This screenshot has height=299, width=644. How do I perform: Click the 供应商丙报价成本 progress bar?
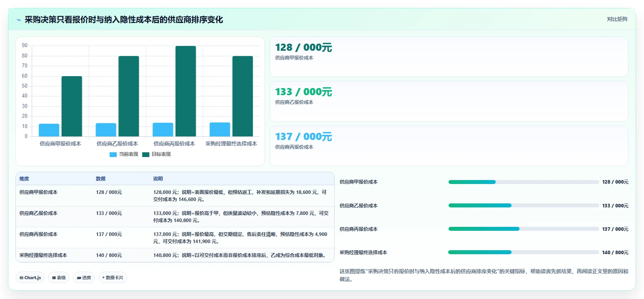tap(523, 229)
